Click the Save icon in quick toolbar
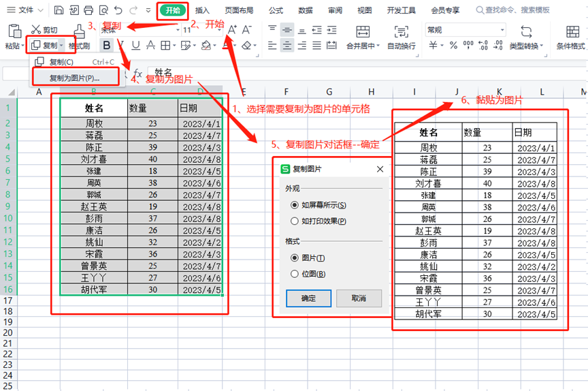 tap(59, 10)
